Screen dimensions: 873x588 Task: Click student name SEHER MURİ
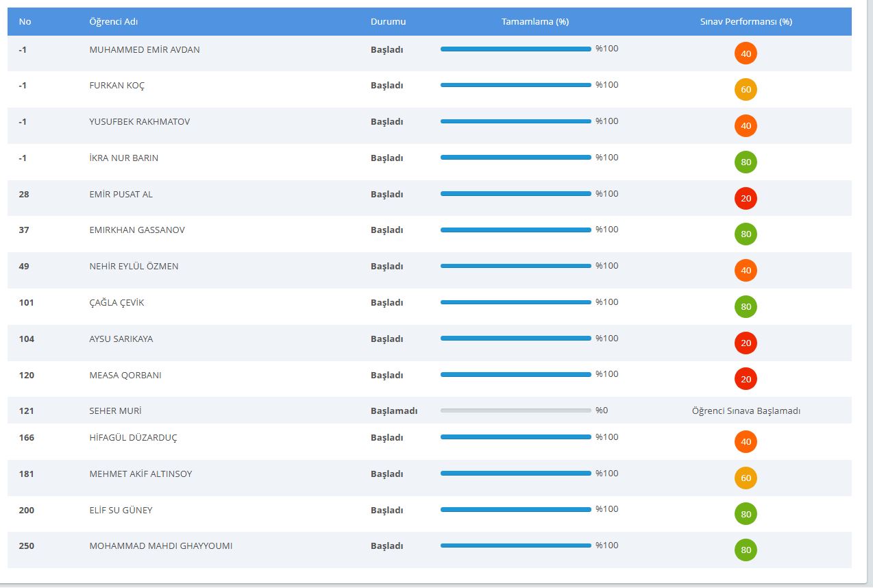click(116, 411)
